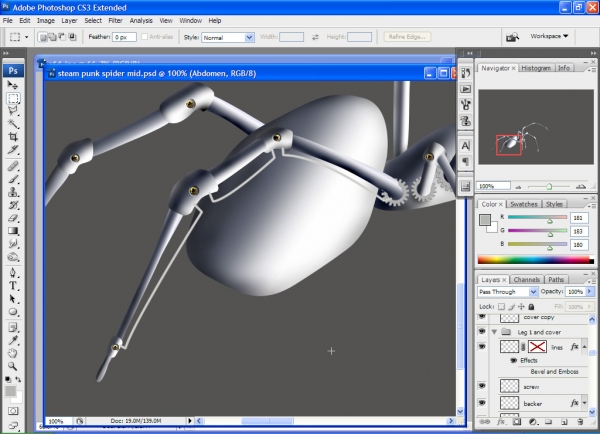Select the Polygonal Lasso tool
The height and width of the screenshot is (434, 600).
[x=13, y=111]
